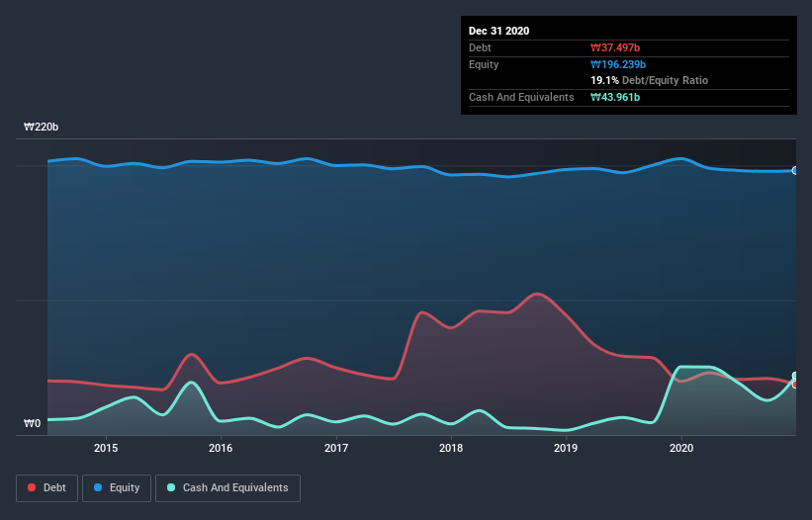Click the 2016 x-axis label

221,448
